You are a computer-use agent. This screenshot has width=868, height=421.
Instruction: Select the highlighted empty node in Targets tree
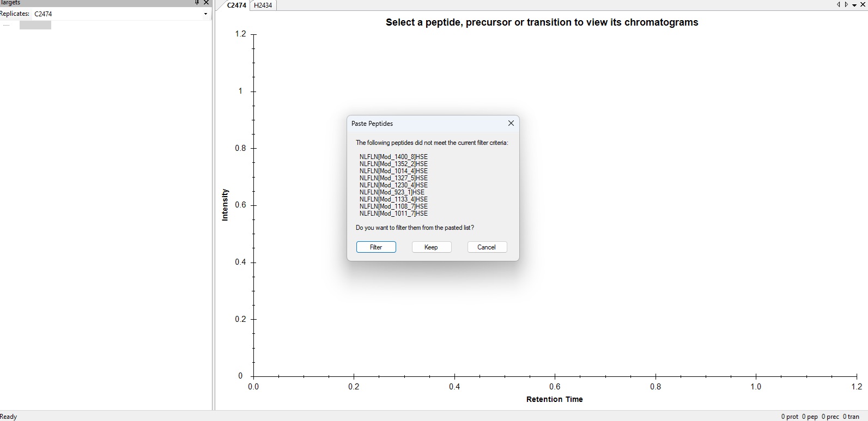35,25
